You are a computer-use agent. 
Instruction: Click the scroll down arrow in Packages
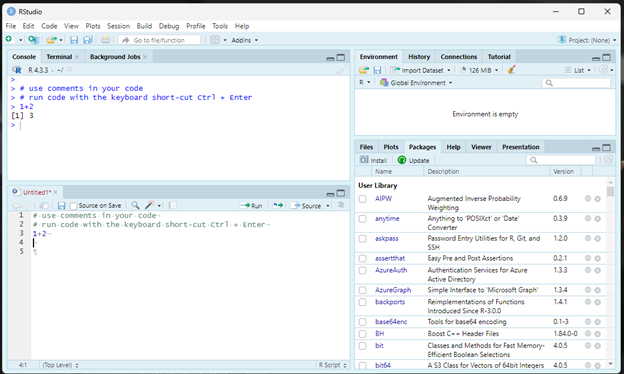pyautogui.click(x=610, y=364)
